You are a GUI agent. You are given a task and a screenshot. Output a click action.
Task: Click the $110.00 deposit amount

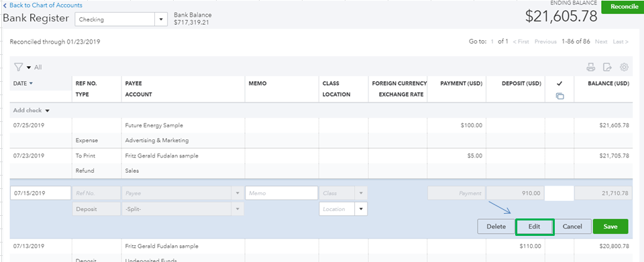tap(530, 247)
